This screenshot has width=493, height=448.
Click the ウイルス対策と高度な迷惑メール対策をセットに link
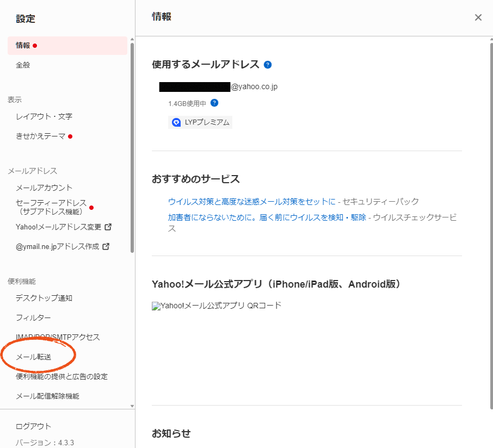point(252,202)
